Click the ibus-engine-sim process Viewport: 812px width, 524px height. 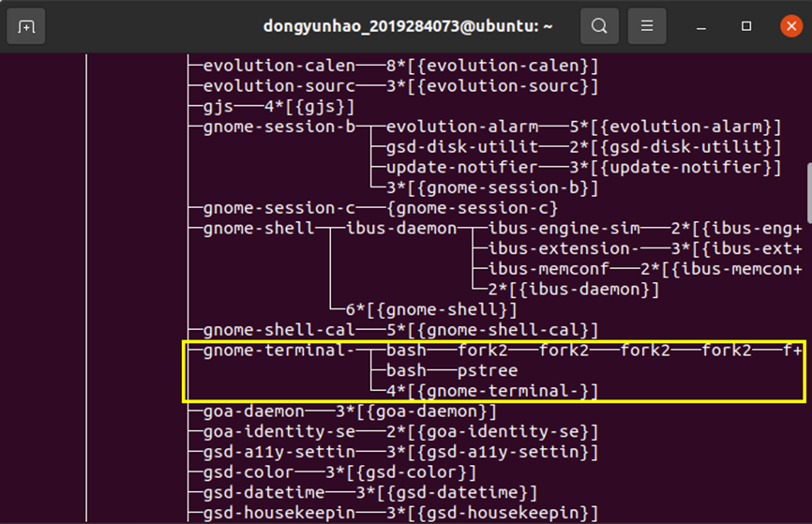pos(564,229)
